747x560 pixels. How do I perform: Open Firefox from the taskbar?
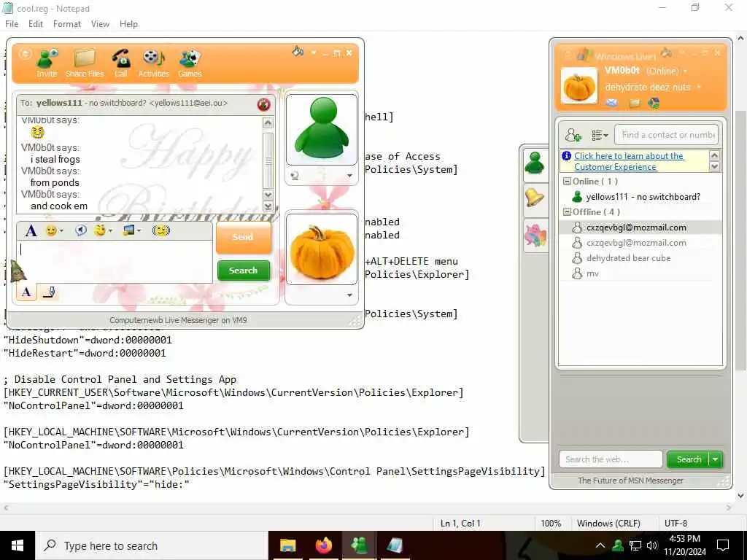(x=323, y=545)
